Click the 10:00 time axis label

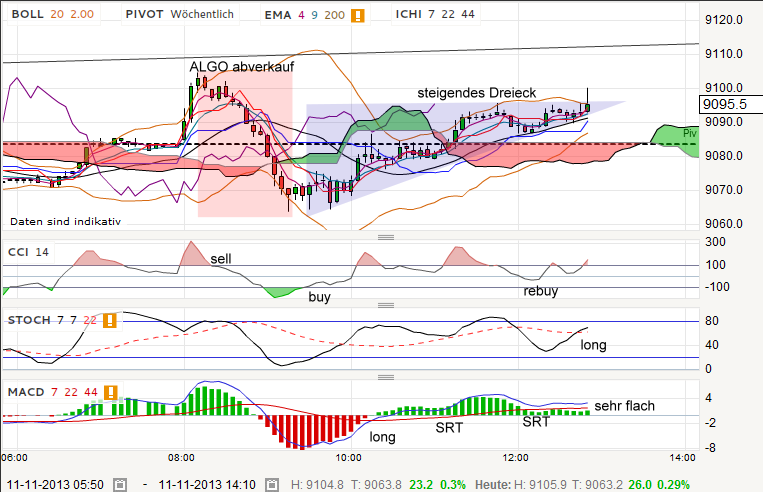click(x=348, y=457)
